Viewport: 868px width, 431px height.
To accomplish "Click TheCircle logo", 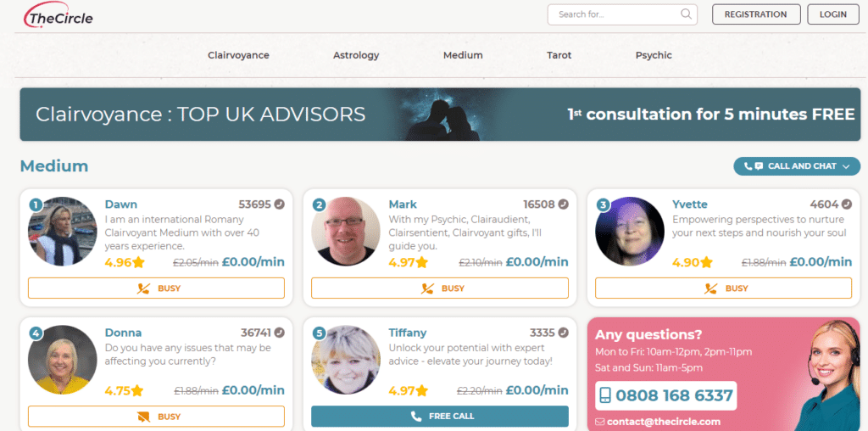I will coord(58,15).
